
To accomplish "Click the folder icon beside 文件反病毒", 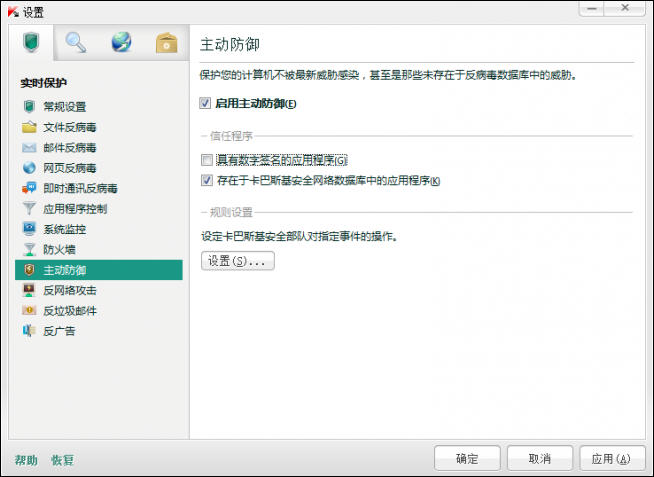I will coord(29,127).
